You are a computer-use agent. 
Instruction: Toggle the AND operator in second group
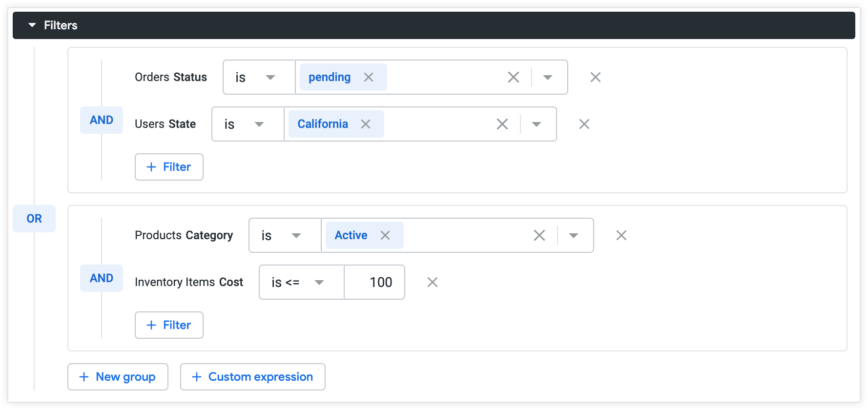pyautogui.click(x=102, y=278)
